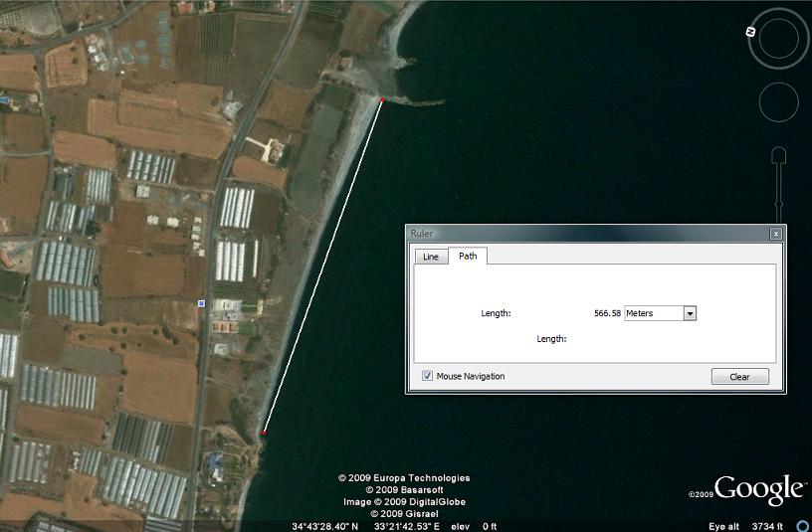Click the streaming status indicator in corner
812x532 pixels.
click(x=804, y=526)
